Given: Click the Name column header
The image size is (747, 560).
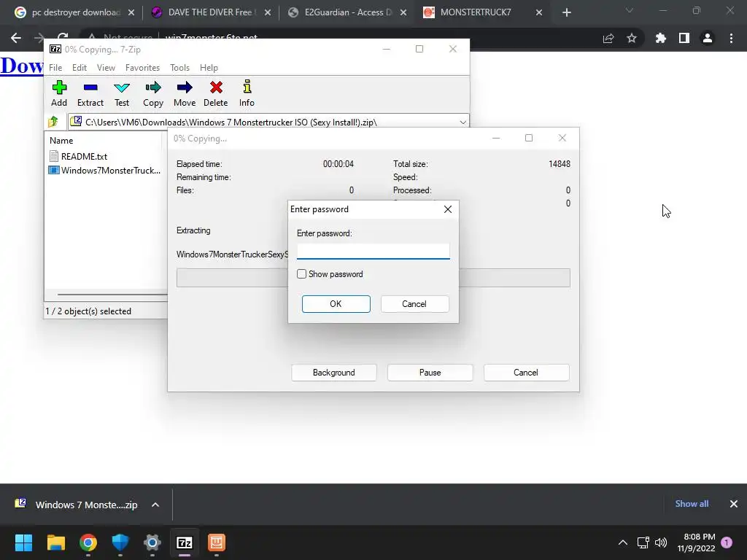Looking at the screenshot, I should (x=61, y=141).
